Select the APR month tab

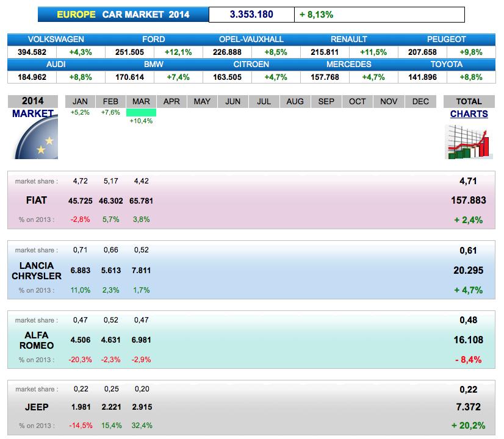click(x=171, y=101)
